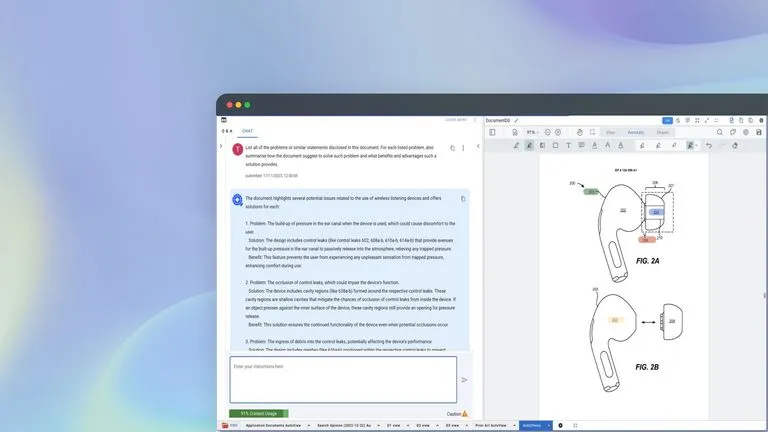Click the zoom in plus icon

558,132
